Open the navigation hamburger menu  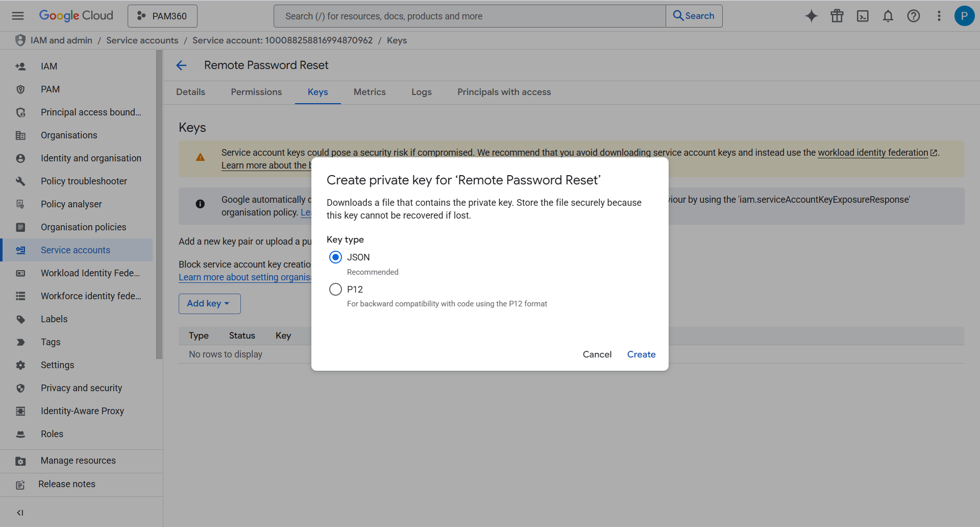click(18, 16)
